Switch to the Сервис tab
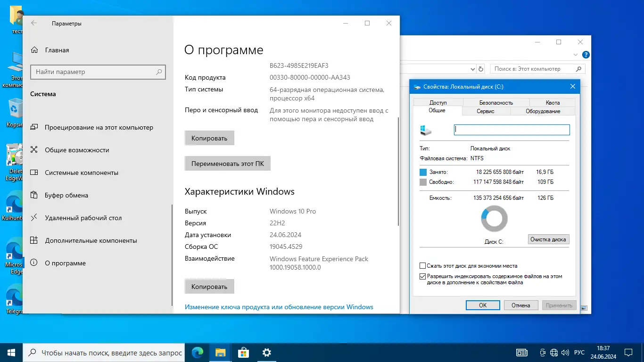The height and width of the screenshot is (362, 644). [x=486, y=111]
